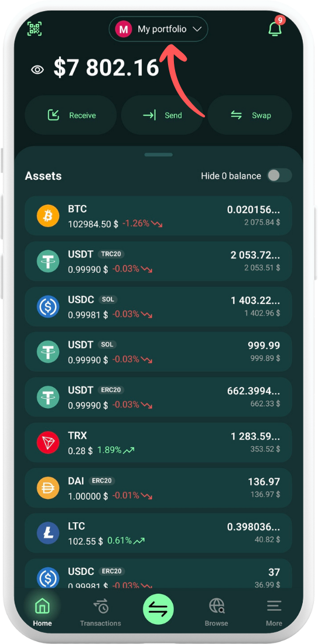Image resolution: width=318 pixels, height=644 pixels.
Task: Click the chevron next to My portfolio
Action: click(x=197, y=29)
